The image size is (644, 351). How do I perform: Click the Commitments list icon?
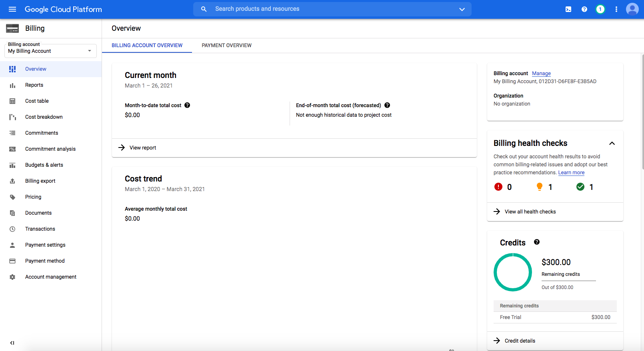coord(12,133)
